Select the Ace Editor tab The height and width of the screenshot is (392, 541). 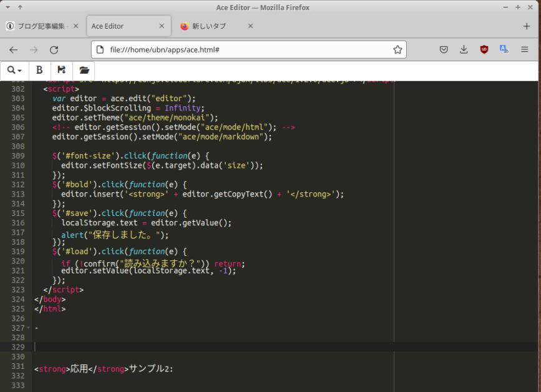(x=129, y=26)
